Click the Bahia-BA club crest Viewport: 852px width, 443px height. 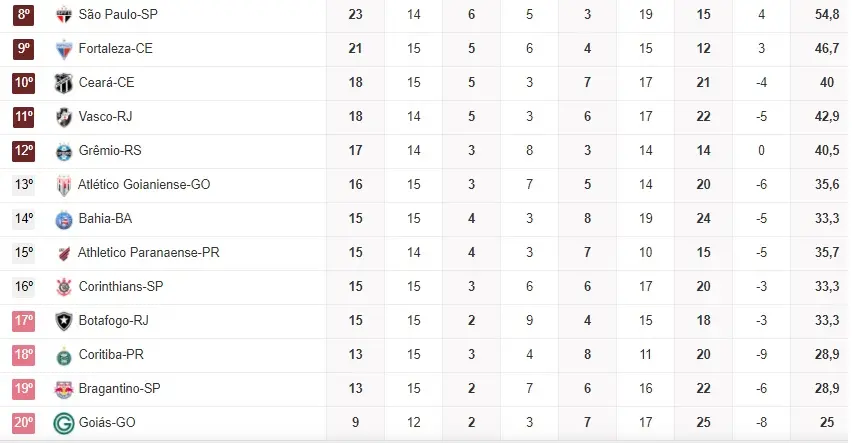(64, 219)
